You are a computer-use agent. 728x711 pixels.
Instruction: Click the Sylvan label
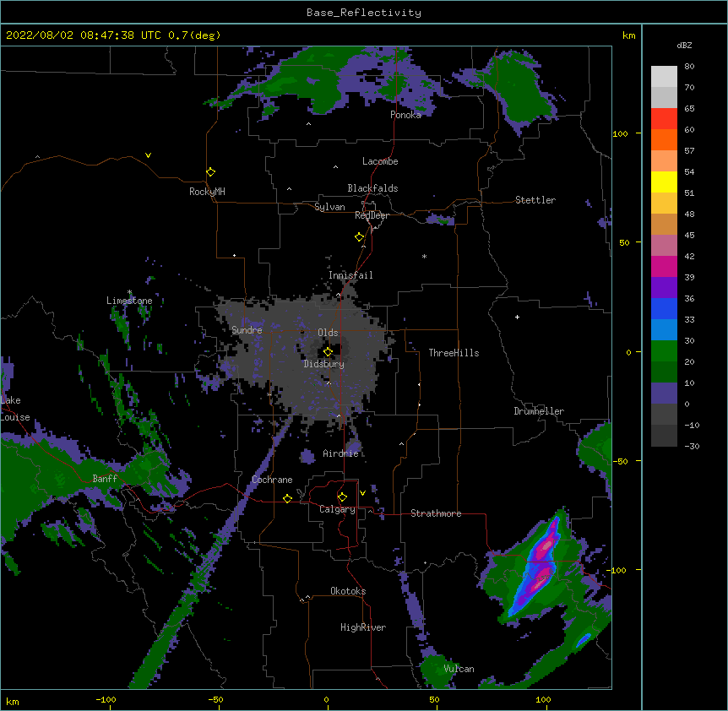329,207
